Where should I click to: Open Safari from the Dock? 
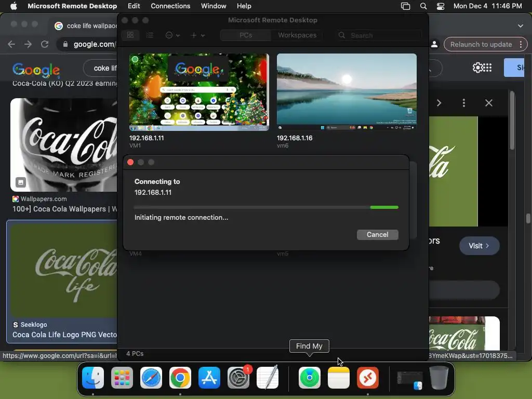click(151, 378)
